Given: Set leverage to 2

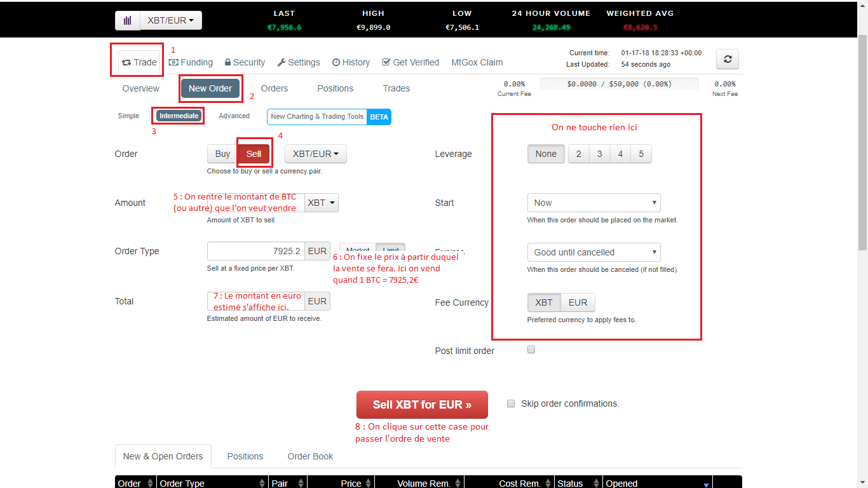Looking at the screenshot, I should coord(578,154).
